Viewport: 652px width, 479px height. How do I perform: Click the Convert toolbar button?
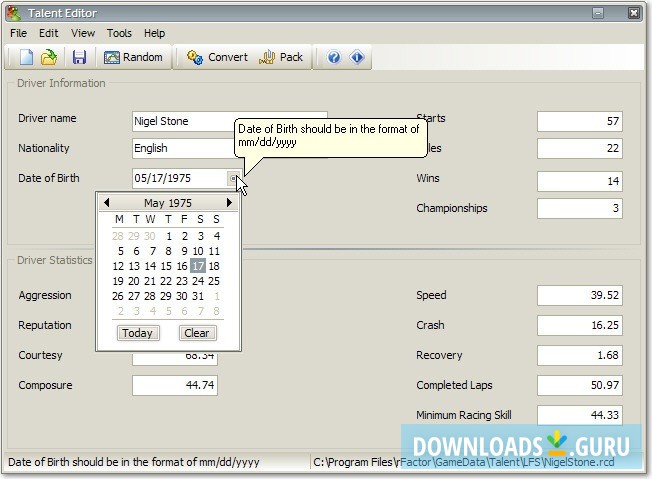217,57
